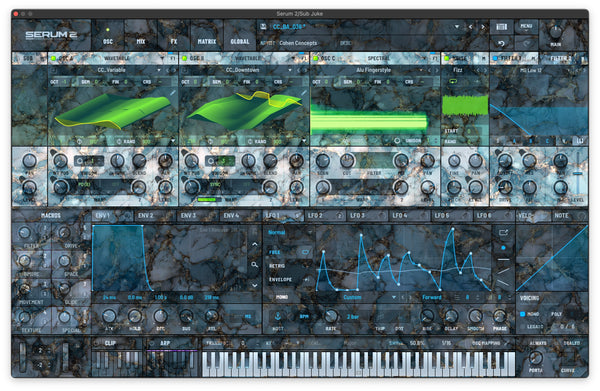Click the OSC MAPPING button
This screenshot has height=391, width=600.
(486, 343)
